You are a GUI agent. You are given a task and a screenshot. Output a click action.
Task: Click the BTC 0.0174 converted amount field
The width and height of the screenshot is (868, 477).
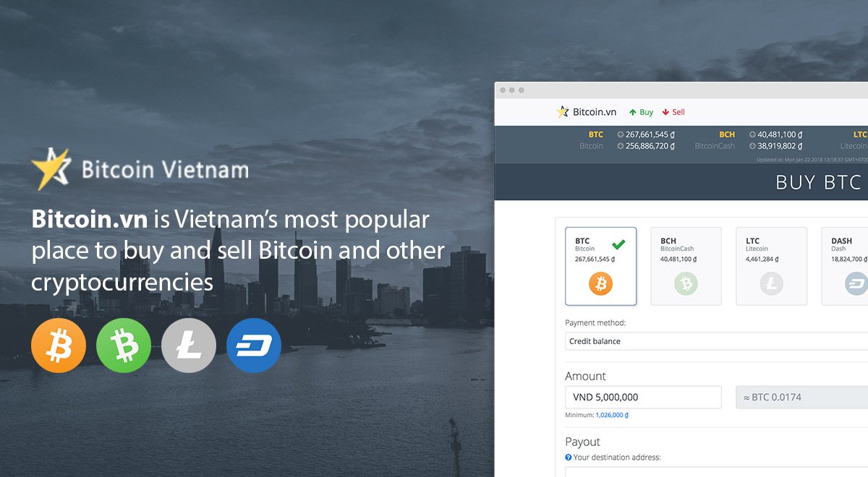pyautogui.click(x=801, y=397)
